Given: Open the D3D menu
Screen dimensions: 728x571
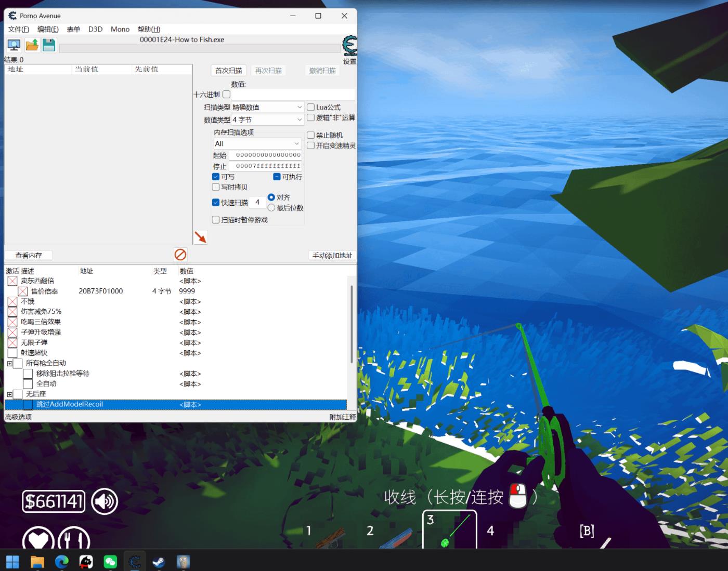Looking at the screenshot, I should click(x=95, y=29).
